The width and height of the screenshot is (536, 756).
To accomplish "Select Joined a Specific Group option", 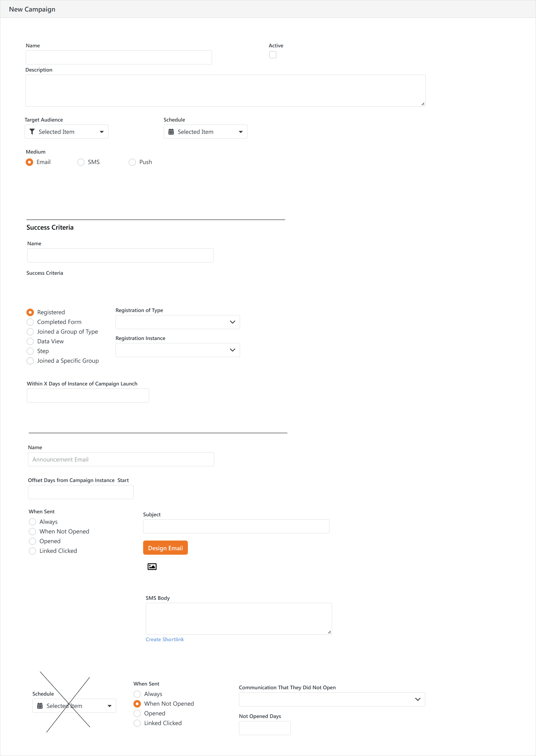I will point(30,361).
